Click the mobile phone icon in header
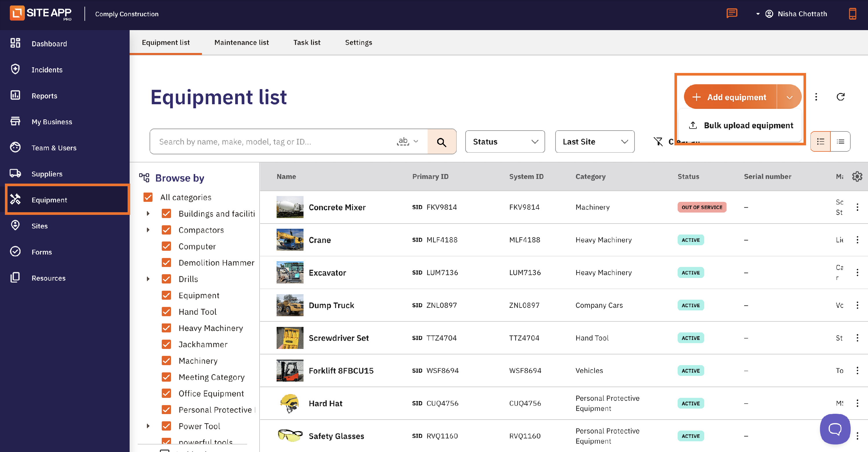This screenshot has width=868, height=452. click(852, 14)
